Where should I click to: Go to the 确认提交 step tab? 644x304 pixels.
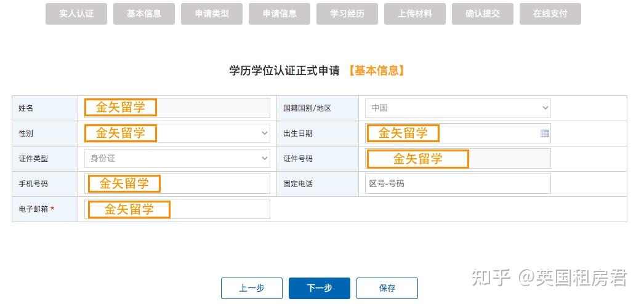[x=483, y=14]
